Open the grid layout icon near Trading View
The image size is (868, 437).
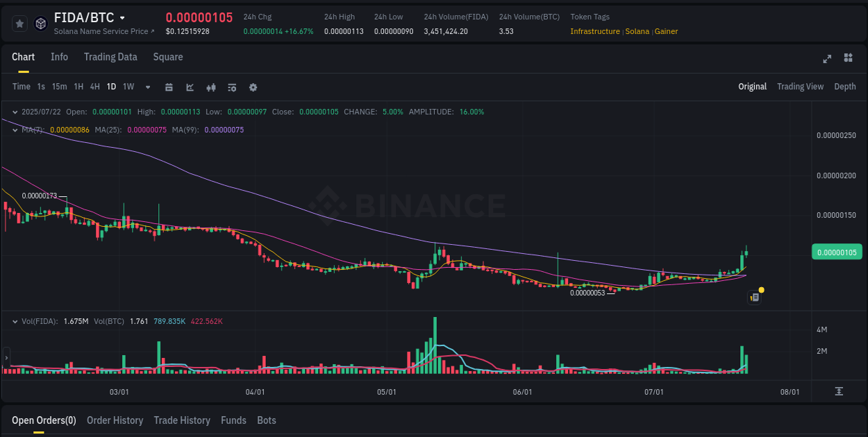click(x=848, y=59)
